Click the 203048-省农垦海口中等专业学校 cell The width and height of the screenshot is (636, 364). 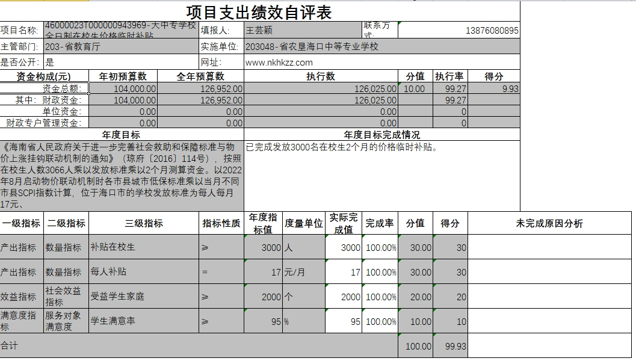click(x=381, y=47)
